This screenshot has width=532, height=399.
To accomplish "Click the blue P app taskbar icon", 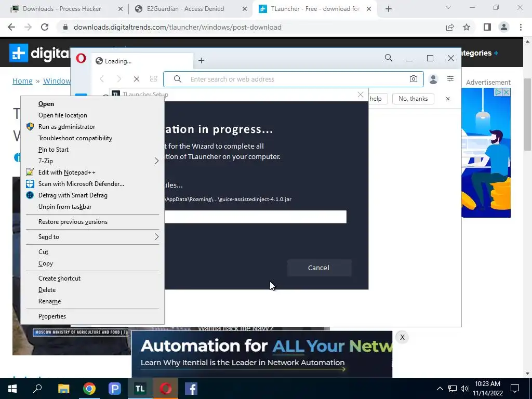I will (x=115, y=389).
